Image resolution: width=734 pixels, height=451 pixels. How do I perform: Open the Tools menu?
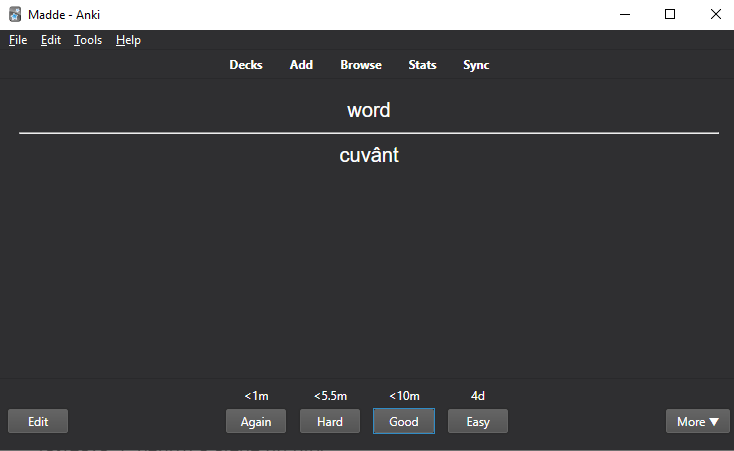88,40
